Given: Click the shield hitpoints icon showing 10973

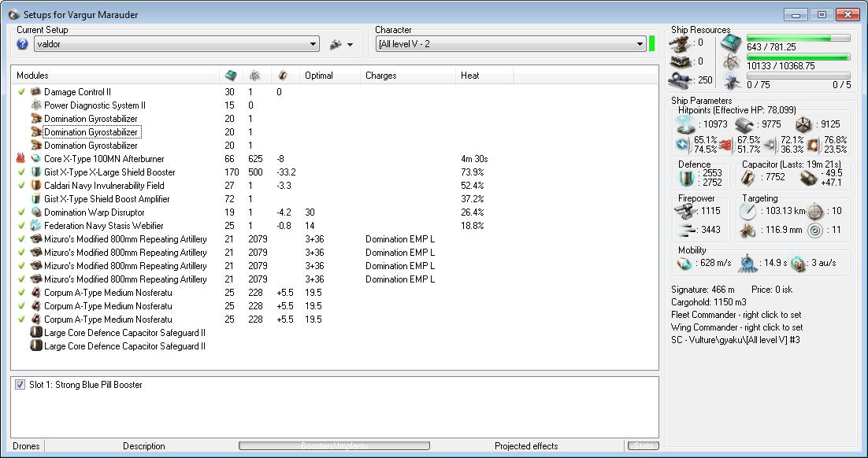Looking at the screenshot, I should (686, 124).
